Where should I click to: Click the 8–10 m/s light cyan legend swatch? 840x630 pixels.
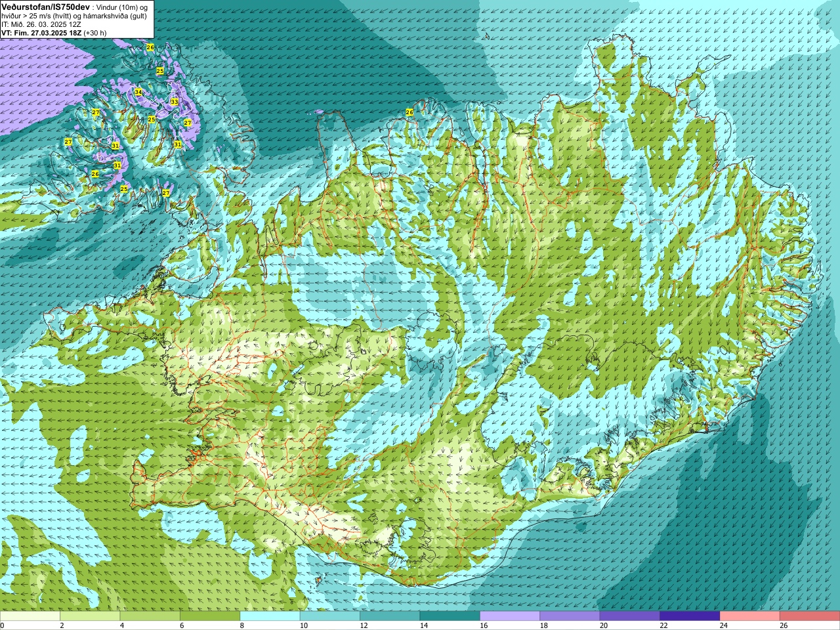(x=270, y=616)
